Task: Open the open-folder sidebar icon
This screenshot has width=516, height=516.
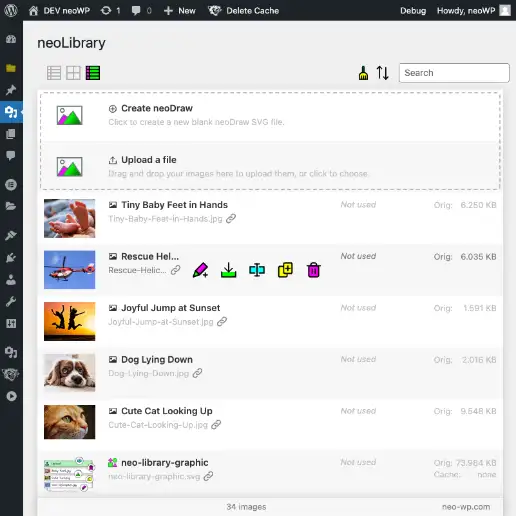Action: pyautogui.click(x=11, y=206)
